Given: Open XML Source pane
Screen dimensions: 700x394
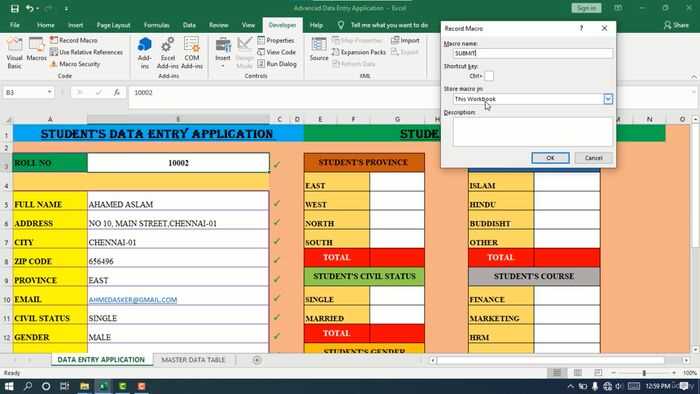Looking at the screenshot, I should (319, 50).
